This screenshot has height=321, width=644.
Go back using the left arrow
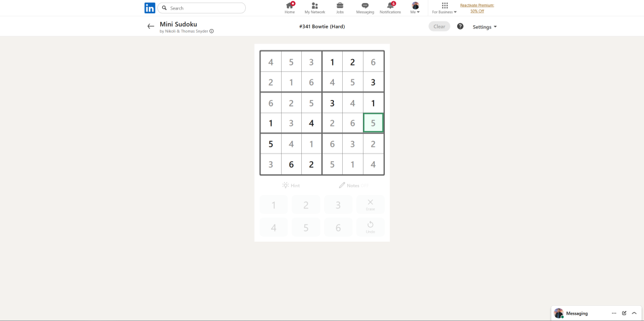[x=151, y=26]
